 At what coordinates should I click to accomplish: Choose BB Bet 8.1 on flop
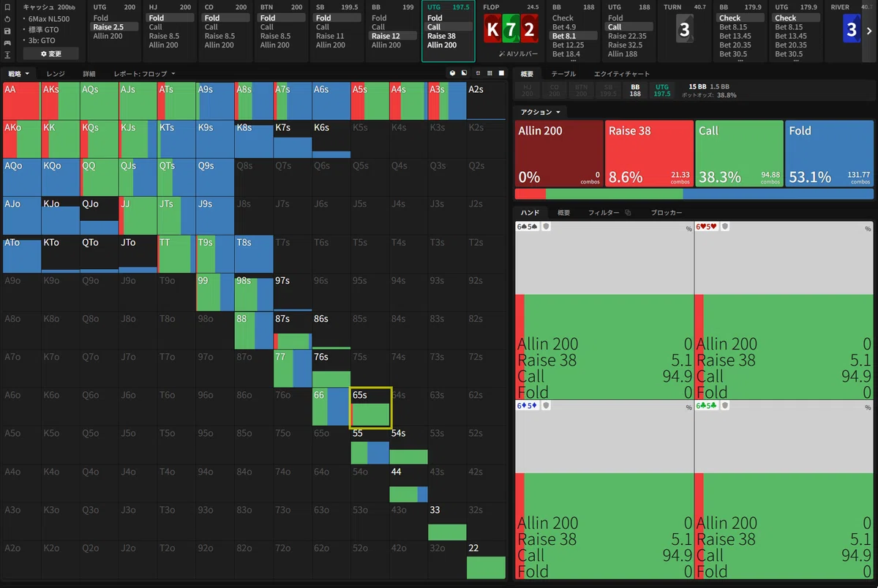point(574,36)
